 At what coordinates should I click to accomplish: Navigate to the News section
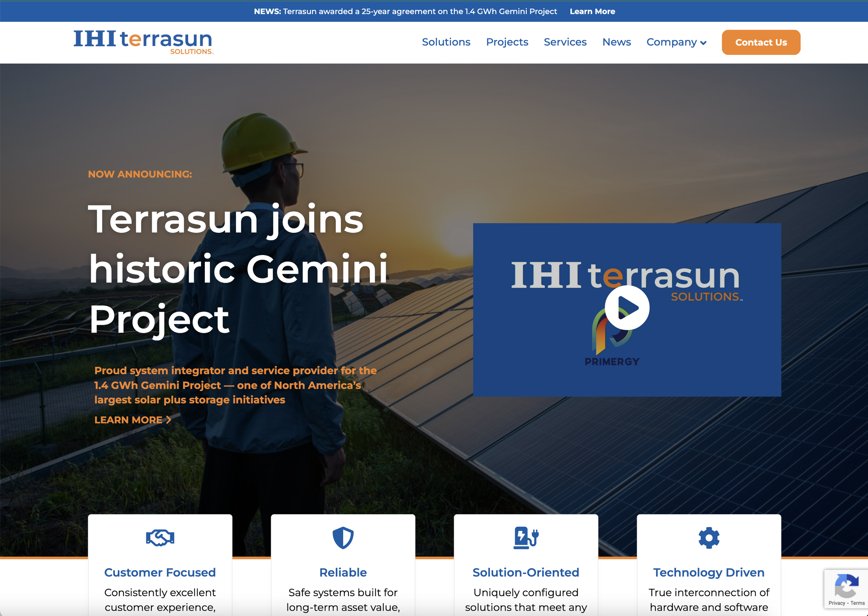point(616,42)
